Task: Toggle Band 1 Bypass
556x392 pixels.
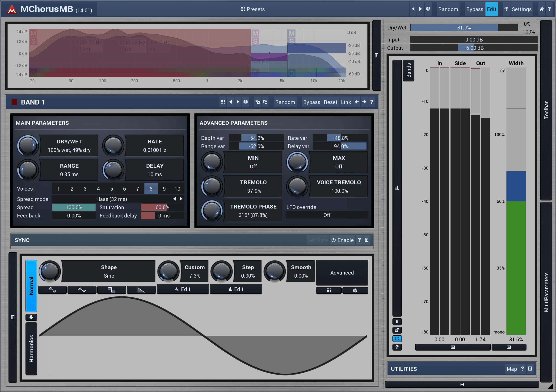Action: click(x=312, y=102)
